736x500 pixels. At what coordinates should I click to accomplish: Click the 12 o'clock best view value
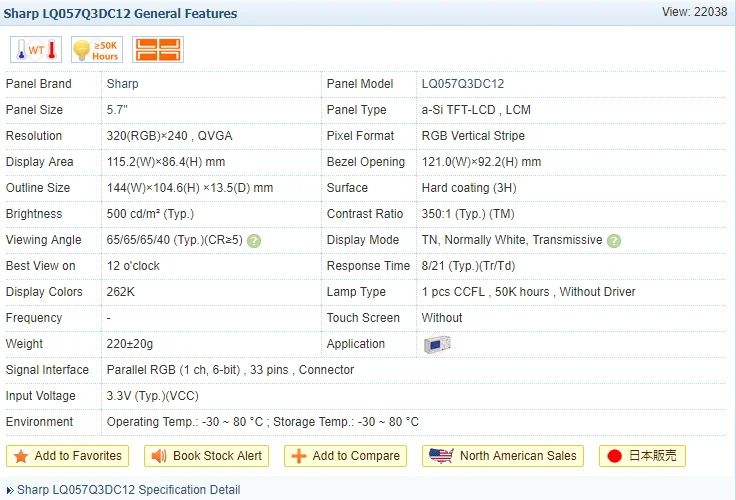pos(133,266)
